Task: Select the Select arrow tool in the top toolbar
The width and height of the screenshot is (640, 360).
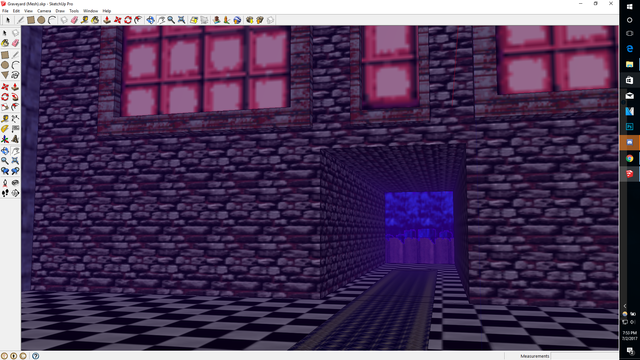Action: click(x=7, y=20)
